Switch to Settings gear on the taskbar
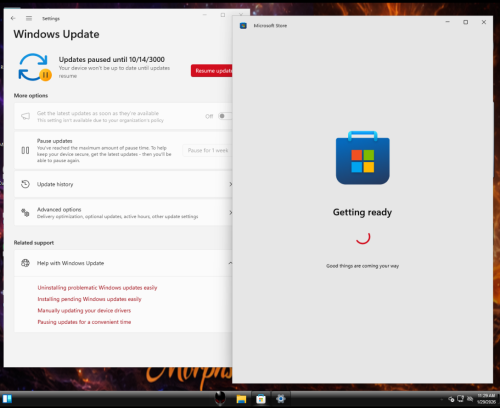The height and width of the screenshot is (408, 500). tap(281, 399)
